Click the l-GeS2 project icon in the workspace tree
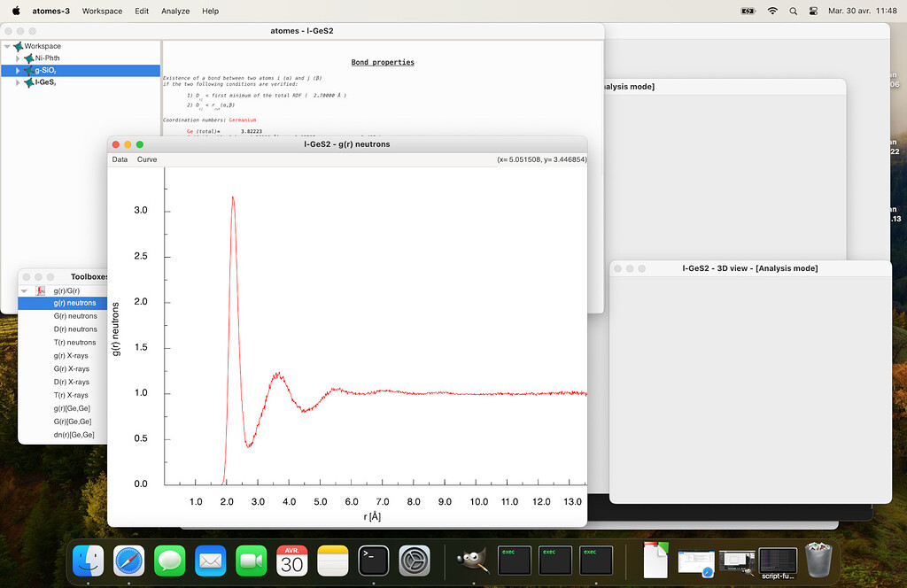 29,82
